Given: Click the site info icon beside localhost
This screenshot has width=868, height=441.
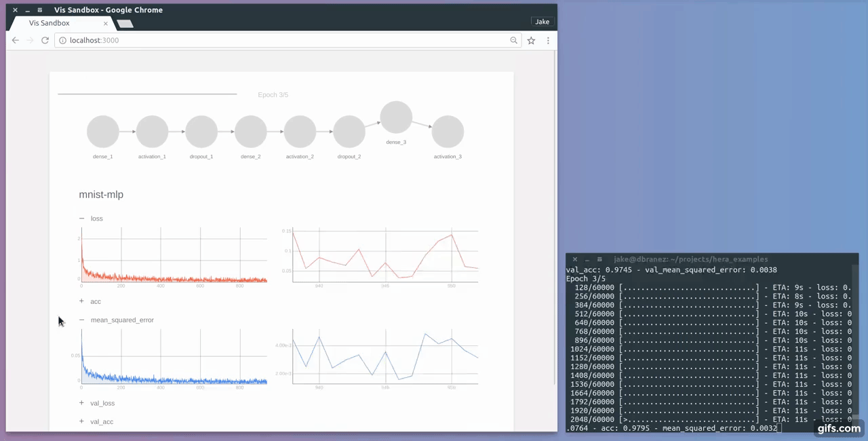Looking at the screenshot, I should tap(62, 41).
